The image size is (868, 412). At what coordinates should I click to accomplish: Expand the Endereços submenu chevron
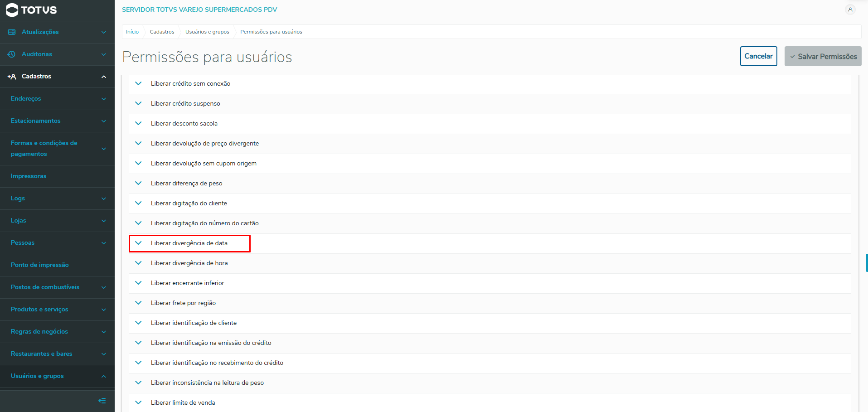coord(104,99)
